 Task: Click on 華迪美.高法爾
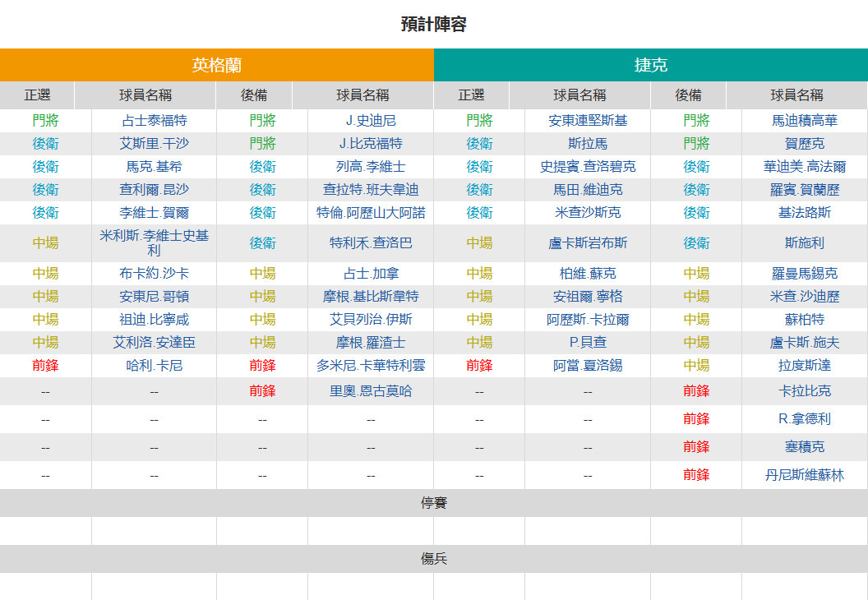coord(805,167)
